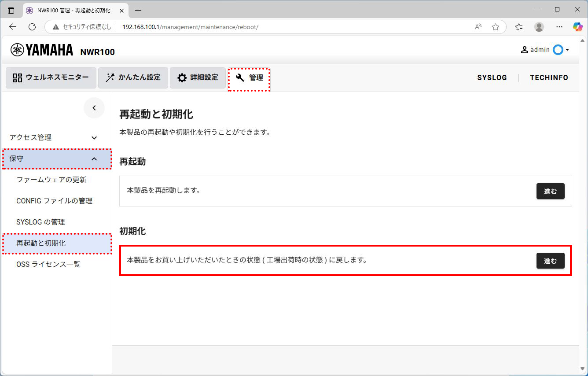This screenshot has height=376, width=588.
Task: Open the かんたん設定 tab
Action: 133,77
